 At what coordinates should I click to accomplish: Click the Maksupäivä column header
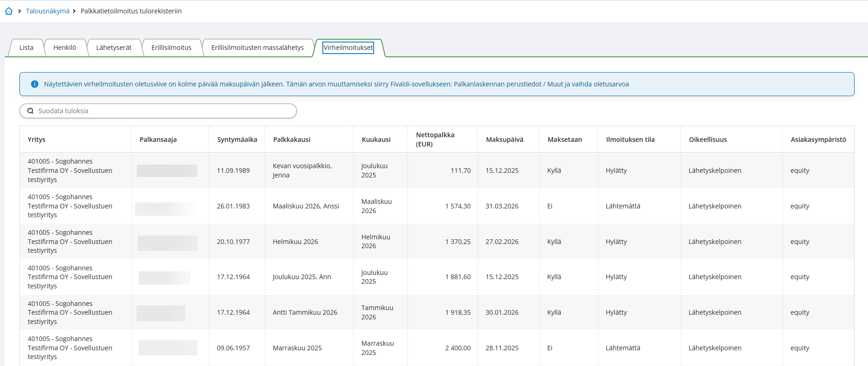[505, 140]
